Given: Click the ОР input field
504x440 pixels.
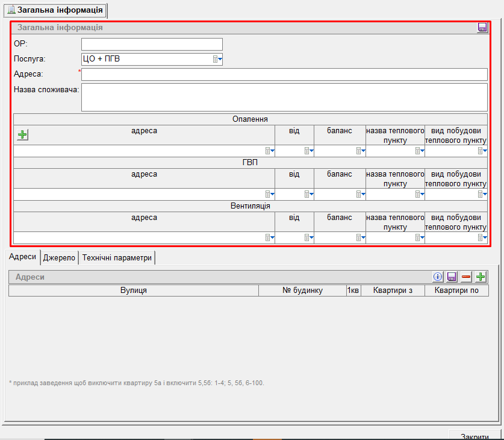Looking at the screenshot, I should 152,44.
